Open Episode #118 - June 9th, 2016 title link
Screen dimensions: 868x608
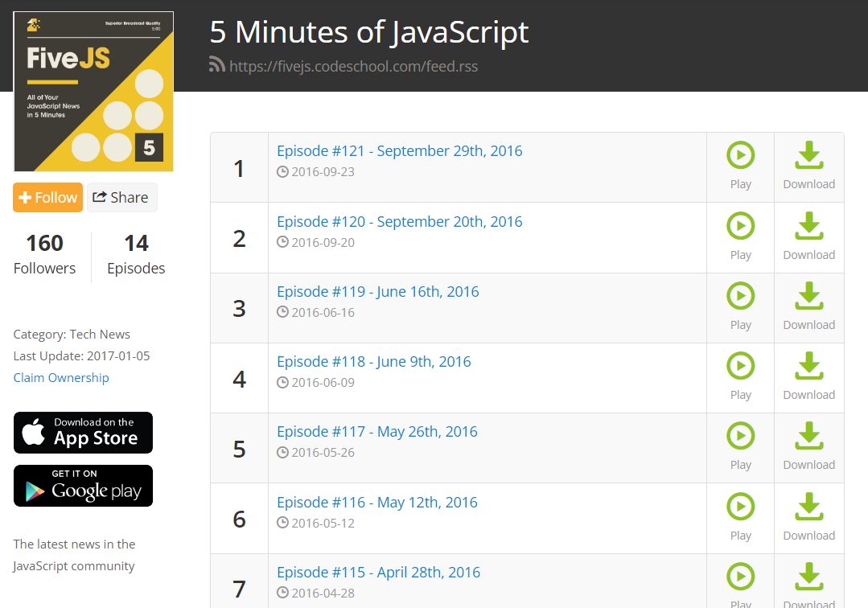(x=373, y=362)
